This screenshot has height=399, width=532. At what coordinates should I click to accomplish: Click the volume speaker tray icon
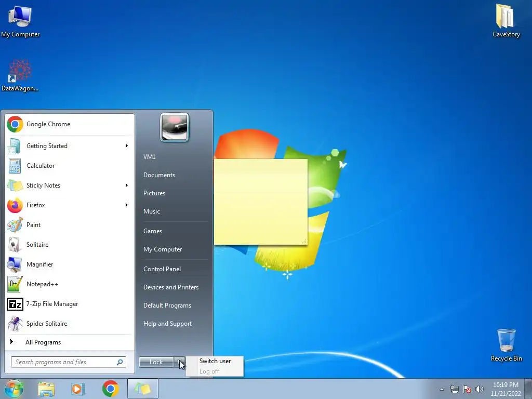[x=480, y=389]
